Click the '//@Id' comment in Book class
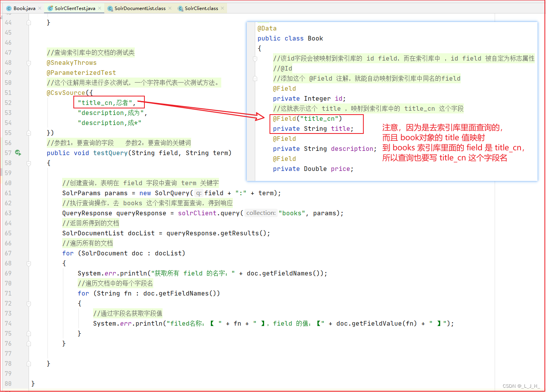 (283, 68)
